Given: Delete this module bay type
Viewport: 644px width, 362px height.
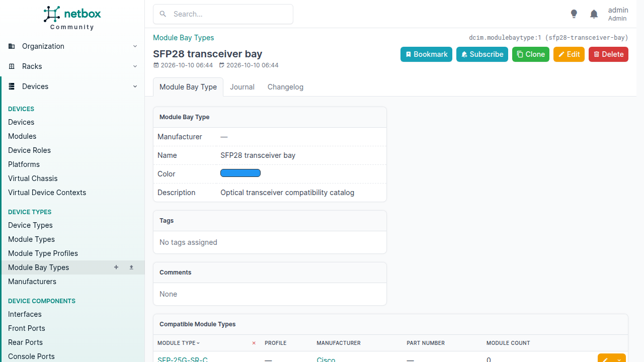Looking at the screenshot, I should 608,54.
